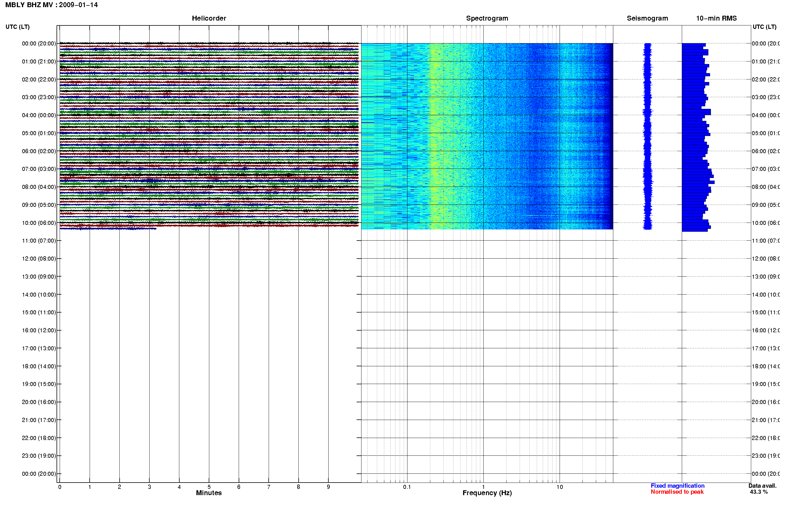Click the 0.1 tick on the Frequency axis
Viewport: 812px width, 508px height.
407,487
